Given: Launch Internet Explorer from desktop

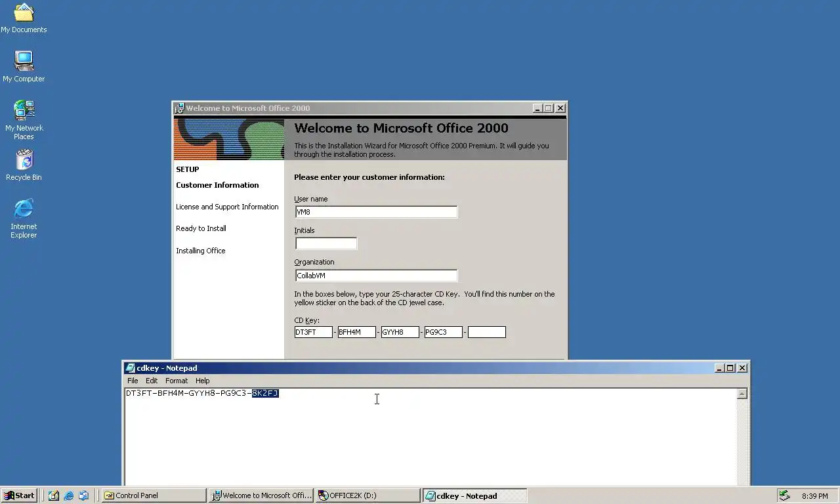Looking at the screenshot, I should coord(24,219).
